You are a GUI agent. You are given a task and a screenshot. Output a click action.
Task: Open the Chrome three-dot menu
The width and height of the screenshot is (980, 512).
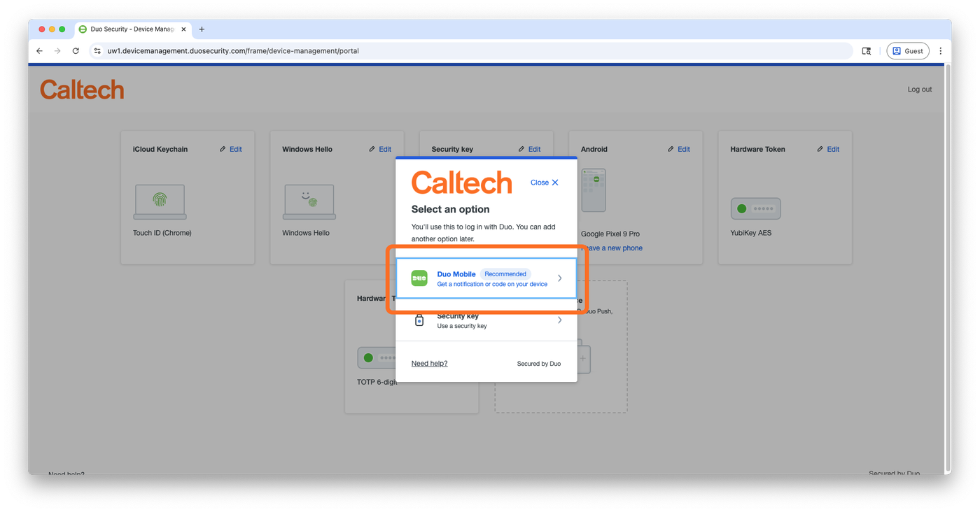click(940, 51)
